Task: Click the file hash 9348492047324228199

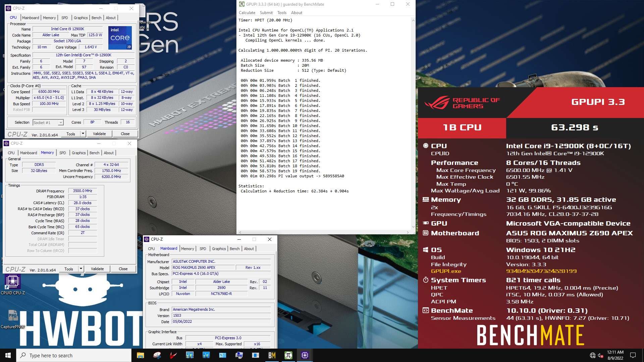Action: [x=541, y=271]
